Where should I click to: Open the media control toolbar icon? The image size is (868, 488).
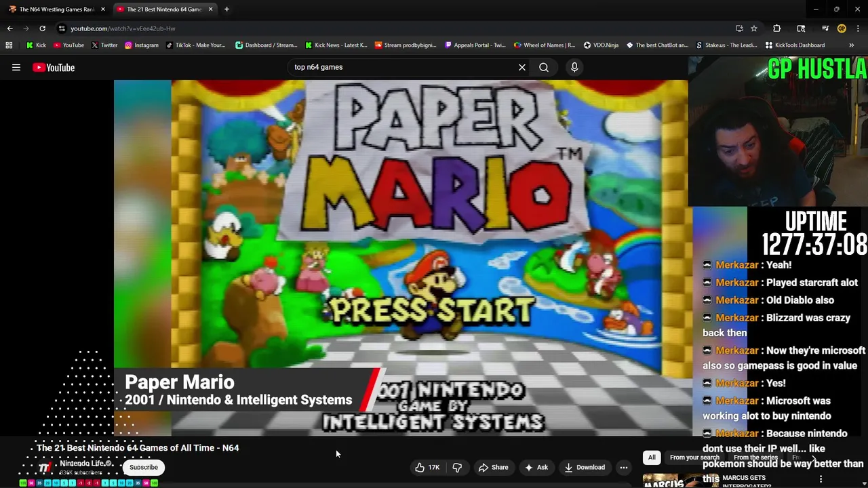825,28
